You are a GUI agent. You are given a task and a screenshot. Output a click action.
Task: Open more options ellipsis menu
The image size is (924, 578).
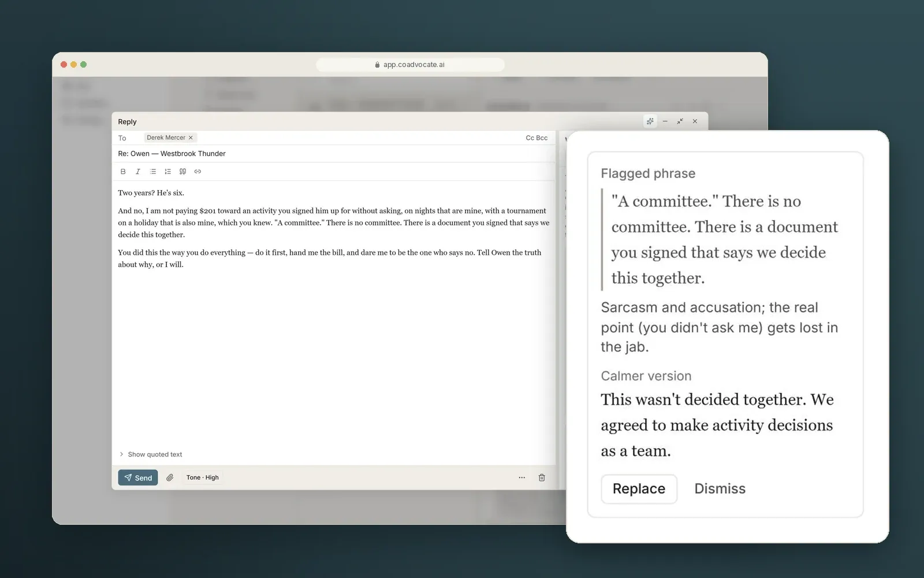522,477
